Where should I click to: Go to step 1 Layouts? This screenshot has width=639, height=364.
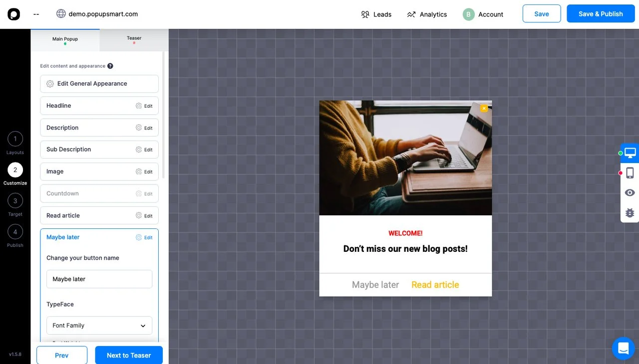point(15,139)
